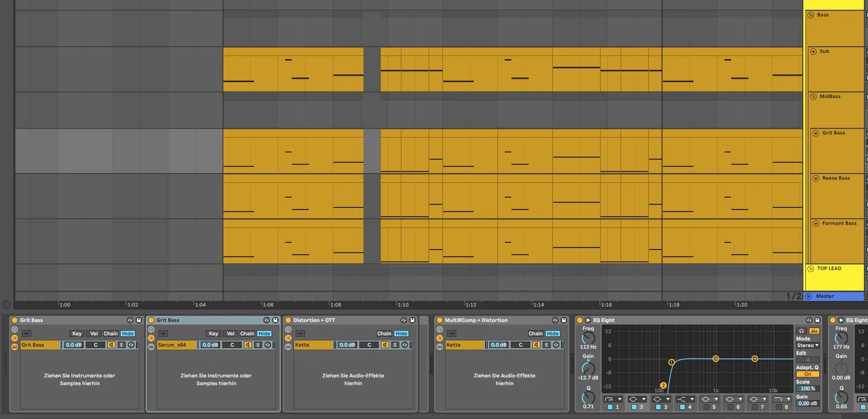
Task: Show Vel zones in Serum_x64 rack
Action: tap(230, 334)
